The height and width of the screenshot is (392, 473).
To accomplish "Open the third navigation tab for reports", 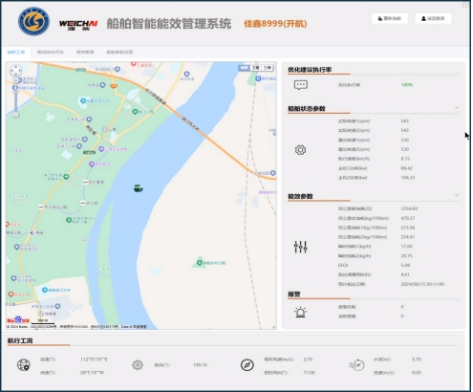I will pos(85,52).
